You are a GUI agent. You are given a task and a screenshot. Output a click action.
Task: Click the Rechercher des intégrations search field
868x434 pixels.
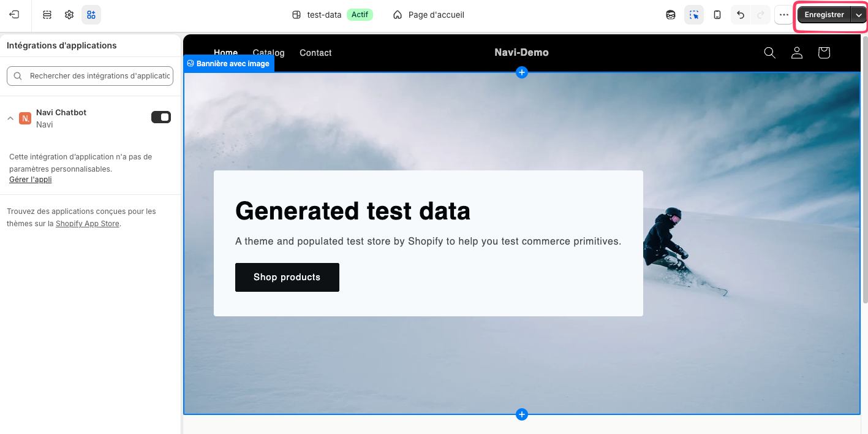coord(90,76)
